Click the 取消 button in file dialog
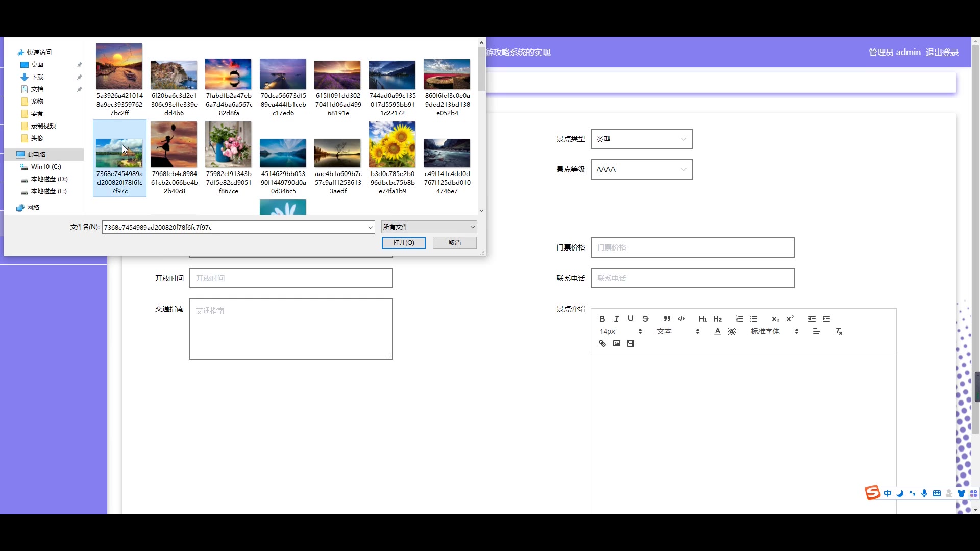Image resolution: width=980 pixels, height=551 pixels. tap(454, 243)
